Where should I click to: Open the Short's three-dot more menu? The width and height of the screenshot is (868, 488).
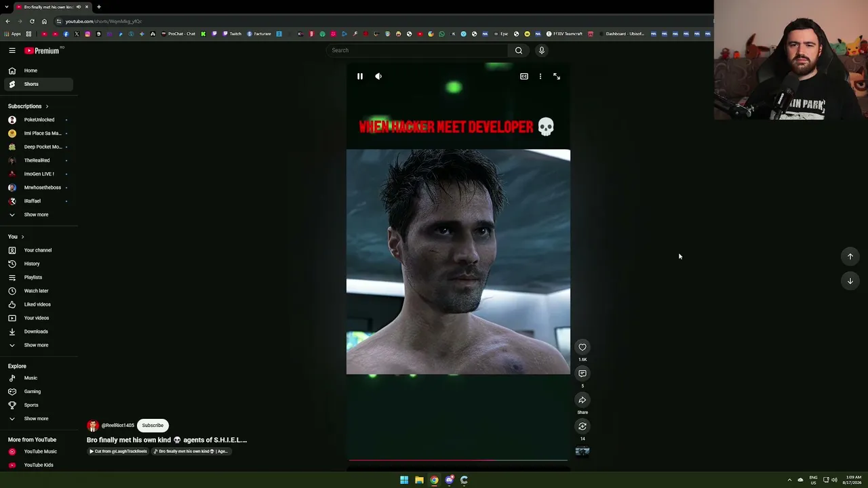click(x=540, y=77)
